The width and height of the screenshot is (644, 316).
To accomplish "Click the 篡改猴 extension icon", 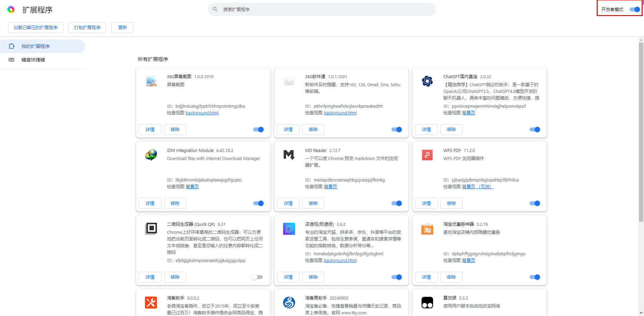I will point(427,303).
